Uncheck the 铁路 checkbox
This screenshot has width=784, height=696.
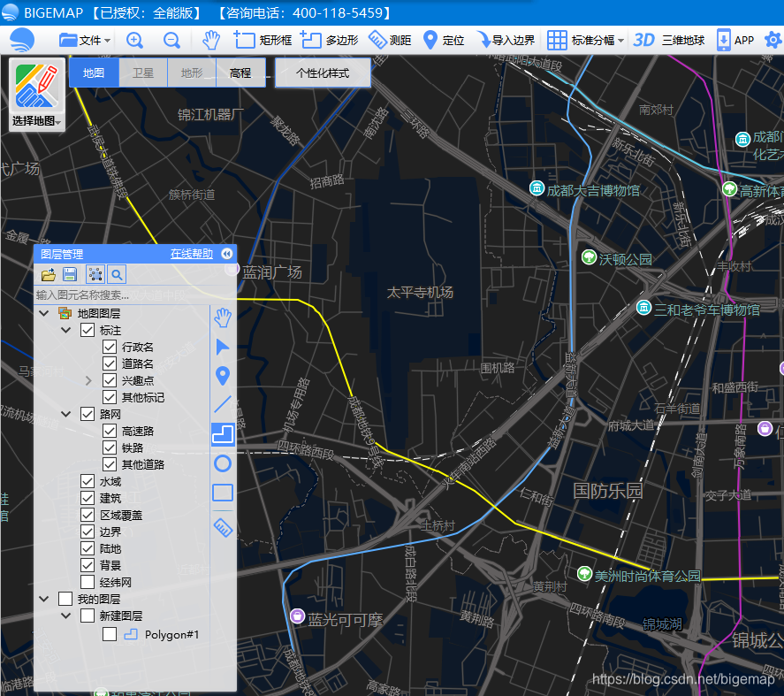click(110, 447)
